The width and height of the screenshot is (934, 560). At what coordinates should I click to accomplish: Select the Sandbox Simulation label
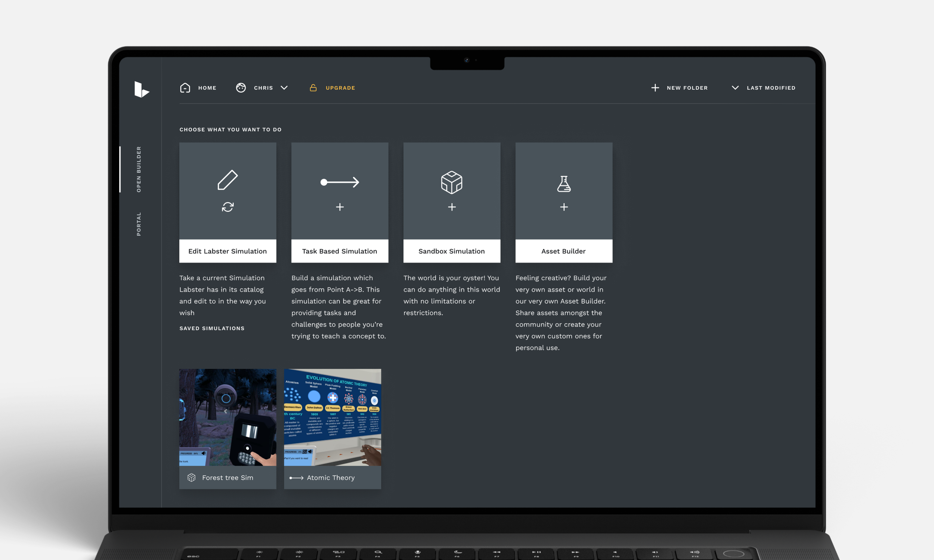pos(452,251)
